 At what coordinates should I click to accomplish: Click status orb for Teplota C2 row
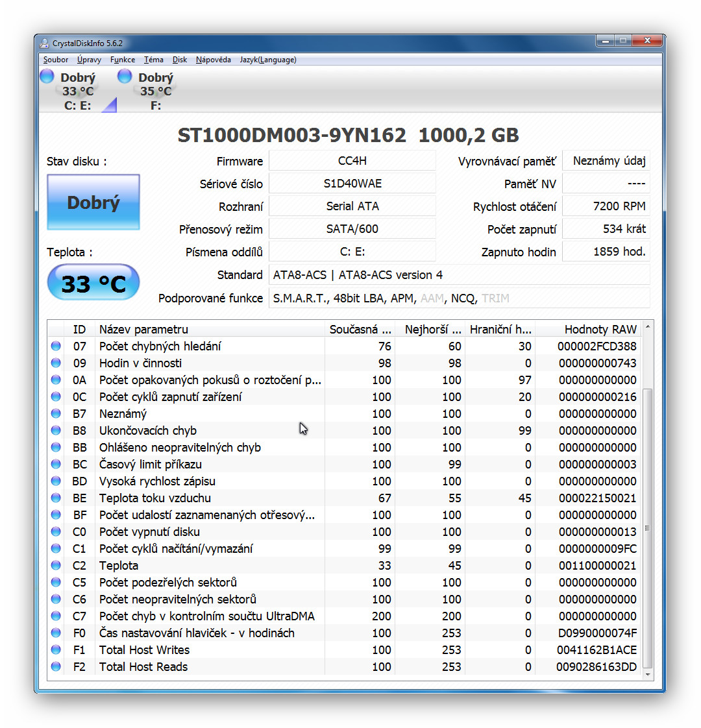pos(56,566)
